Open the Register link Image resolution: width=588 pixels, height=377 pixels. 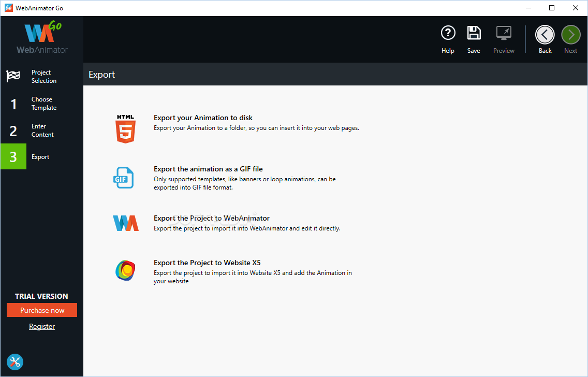point(42,326)
